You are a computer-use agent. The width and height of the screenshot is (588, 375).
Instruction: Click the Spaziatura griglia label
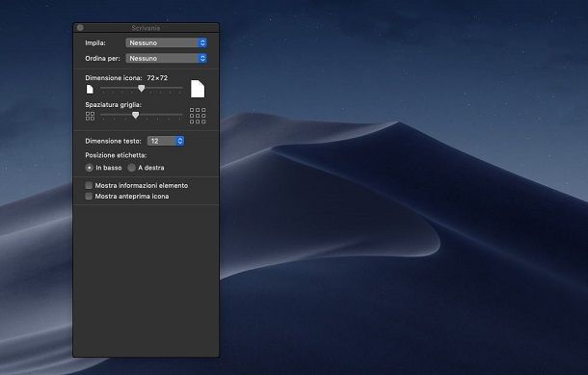point(113,105)
